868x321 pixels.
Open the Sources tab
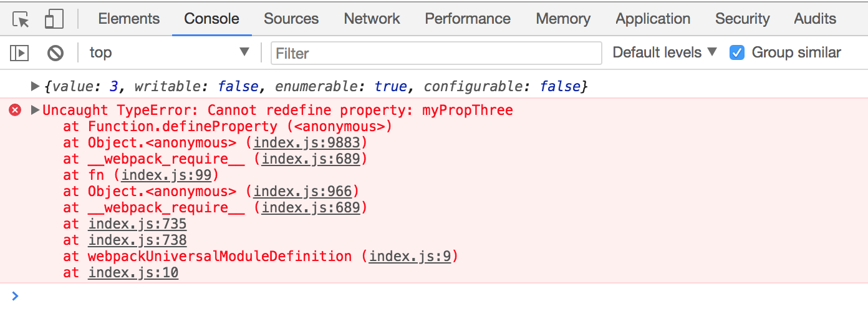point(291,19)
